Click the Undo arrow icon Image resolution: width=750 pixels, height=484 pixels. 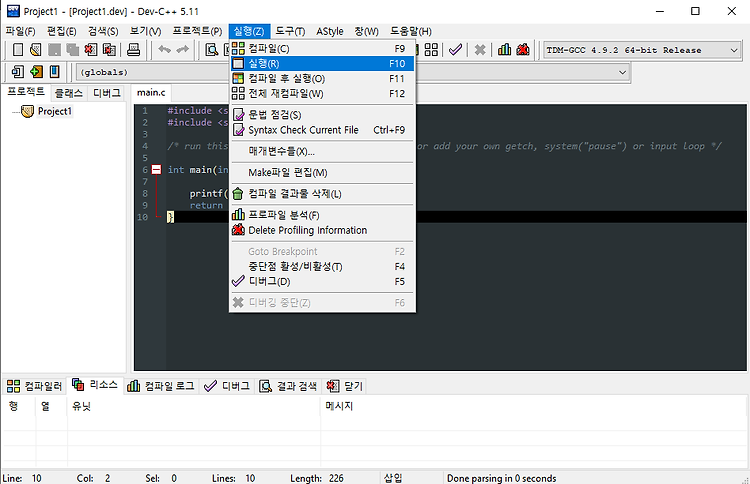165,49
